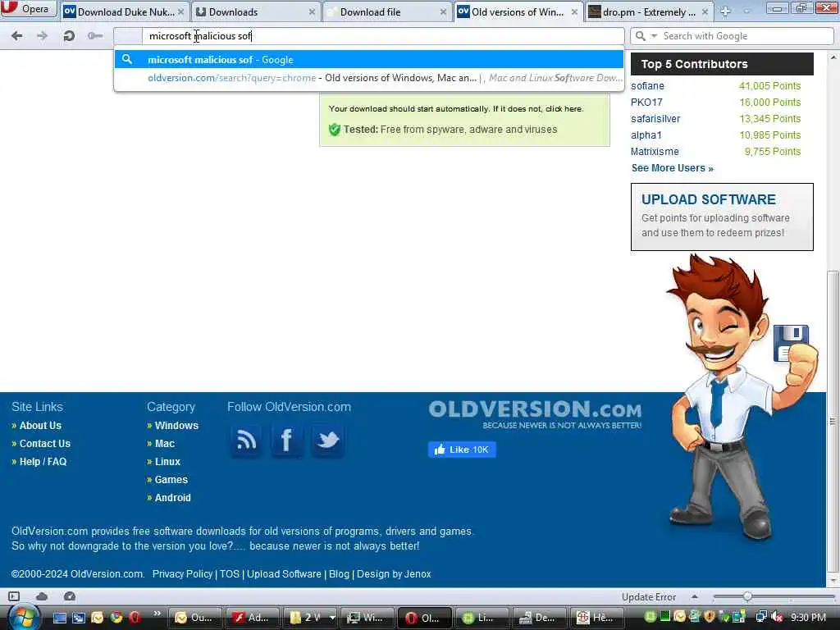Open the Linux category link
Image resolution: width=840 pixels, height=630 pixels.
(167, 462)
